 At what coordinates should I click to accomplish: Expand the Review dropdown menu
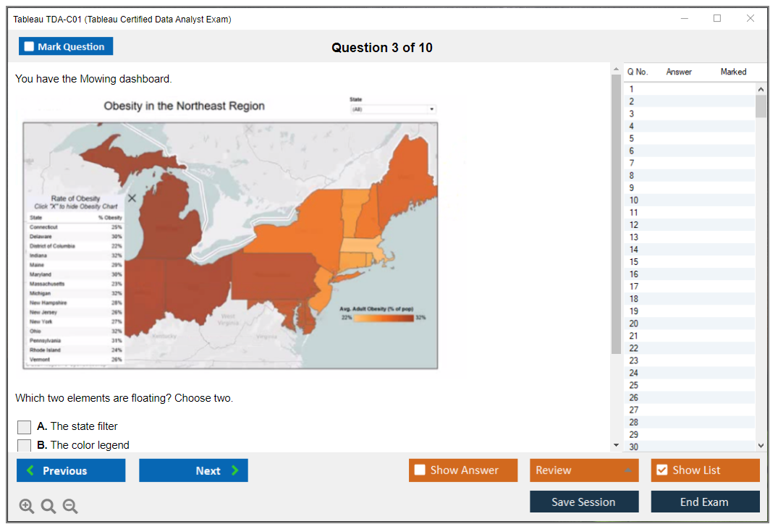tap(627, 470)
